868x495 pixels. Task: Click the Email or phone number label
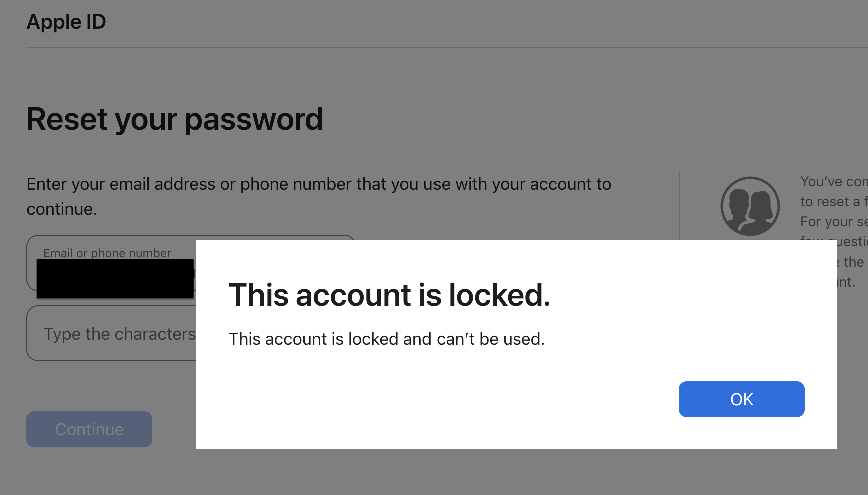click(x=107, y=253)
